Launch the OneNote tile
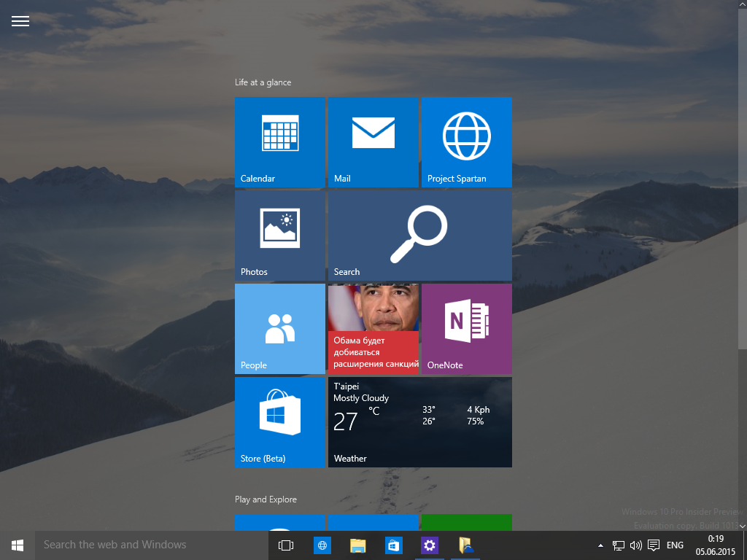Screen dimensions: 747x560 [x=467, y=329]
